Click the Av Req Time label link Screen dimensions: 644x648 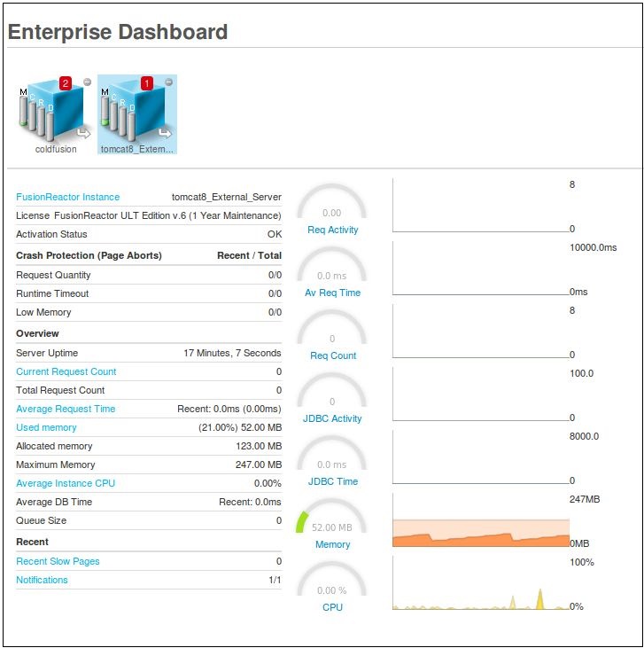click(x=332, y=293)
